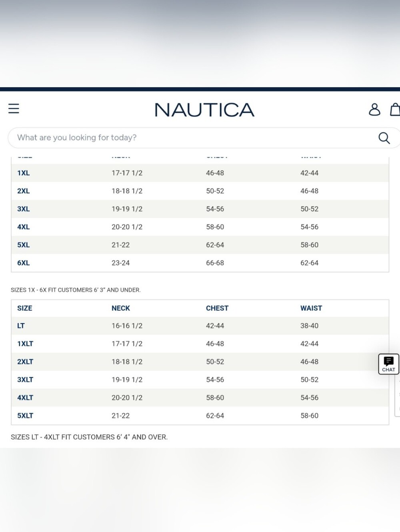Click the 'Sizes LT - 4XLT fit customers' note

(89, 437)
